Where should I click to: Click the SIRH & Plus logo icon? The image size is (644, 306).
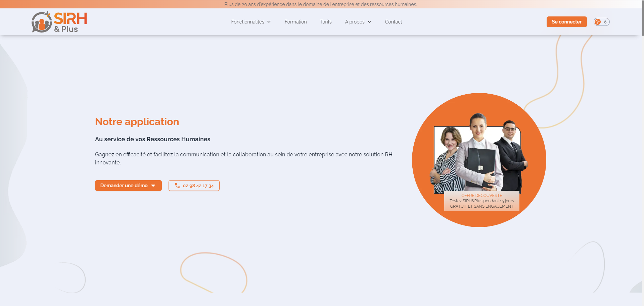point(42,22)
